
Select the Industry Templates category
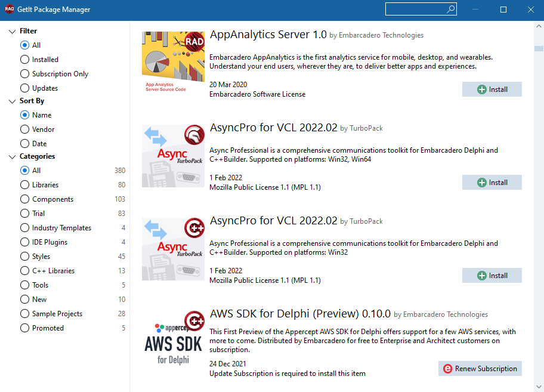(x=24, y=227)
